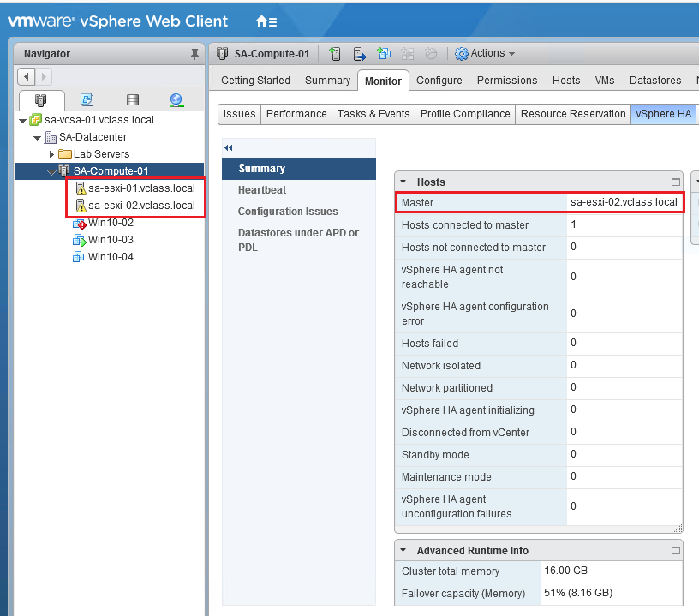The image size is (699, 616).
Task: Click the Master value sa-esxi-02.vclass.local
Action: tap(624, 202)
